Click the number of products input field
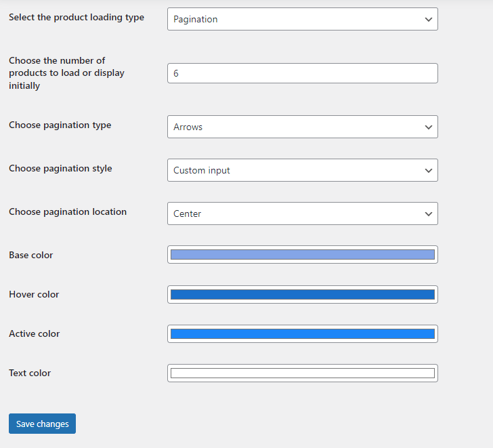 (302, 73)
